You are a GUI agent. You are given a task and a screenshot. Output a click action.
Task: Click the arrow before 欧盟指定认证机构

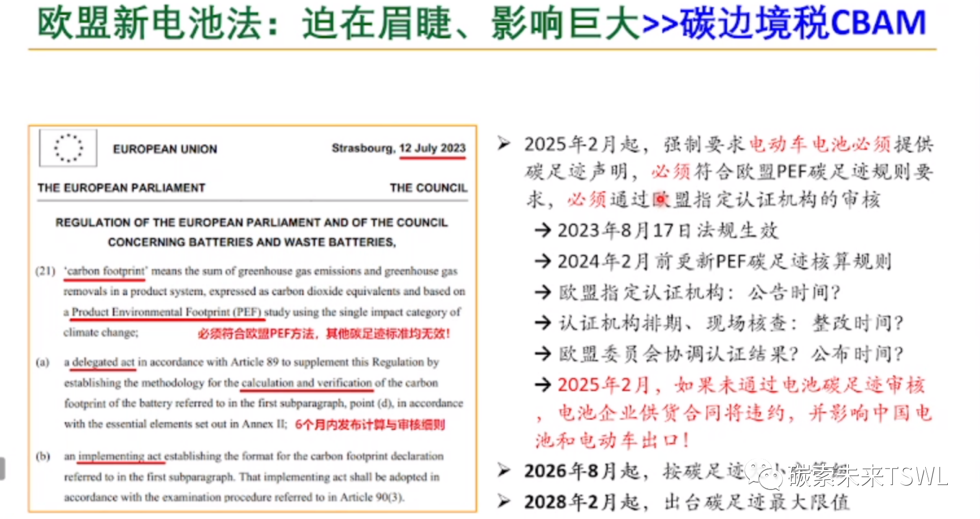pos(543,292)
